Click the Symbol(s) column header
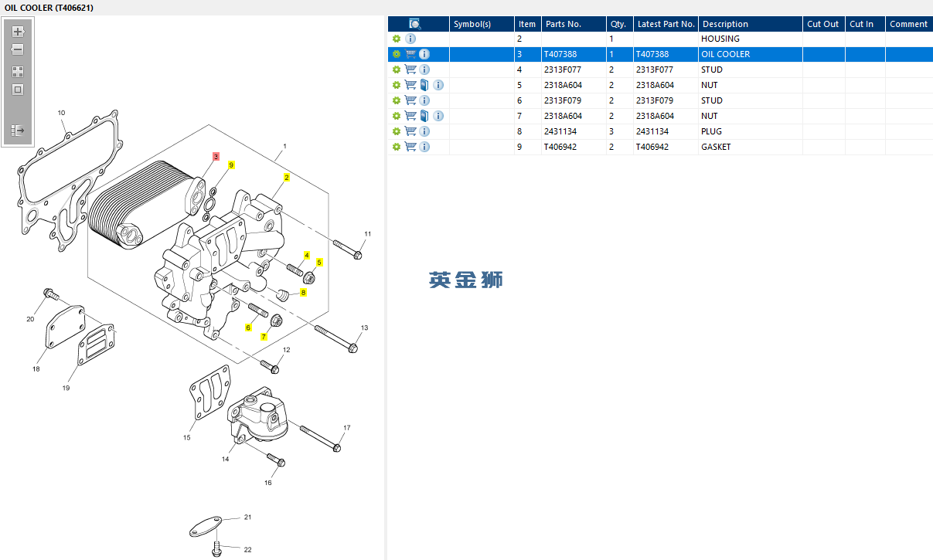The height and width of the screenshot is (560, 933). click(482, 24)
